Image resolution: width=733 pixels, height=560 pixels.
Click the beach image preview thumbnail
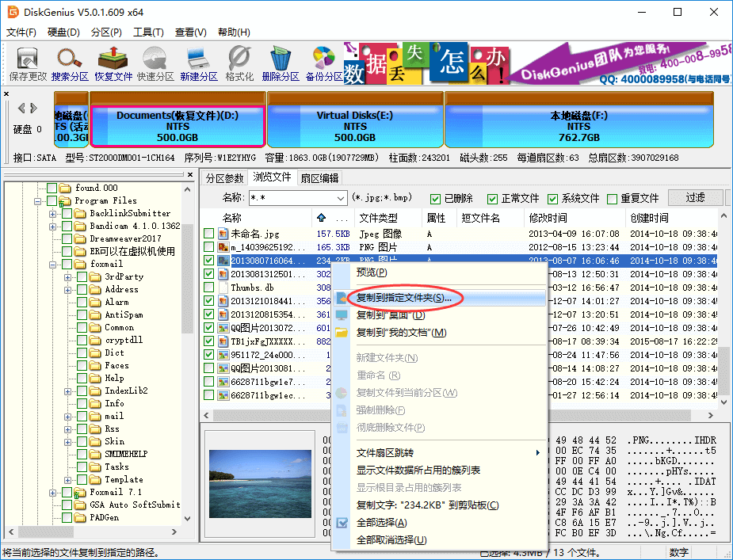tap(261, 483)
